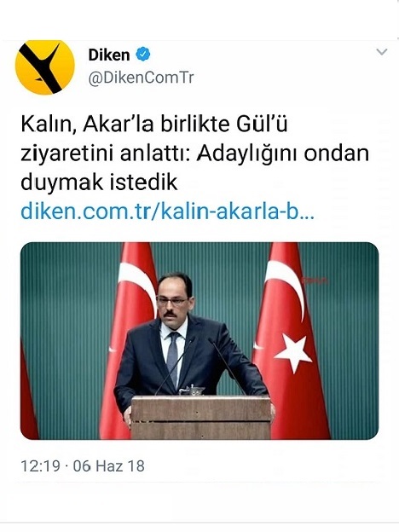Viewport: 399px width, 532px height.
Task: Click the wooden podium in photo
Action: pos(201,417)
